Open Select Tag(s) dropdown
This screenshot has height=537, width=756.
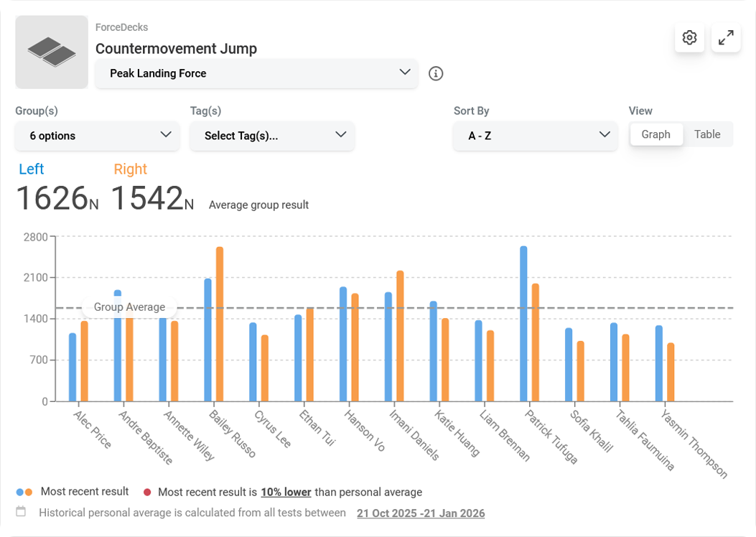(x=272, y=136)
